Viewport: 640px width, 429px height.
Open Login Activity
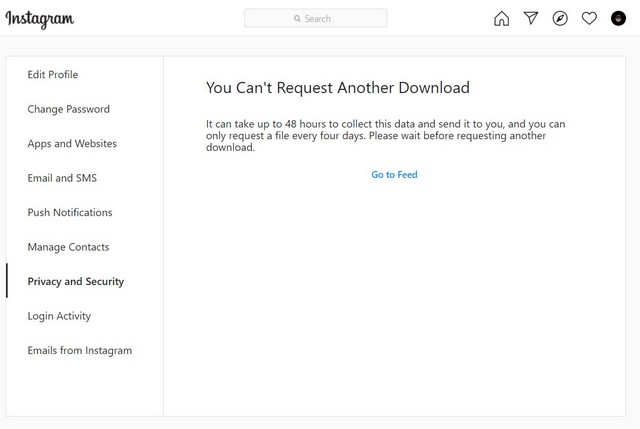click(59, 316)
